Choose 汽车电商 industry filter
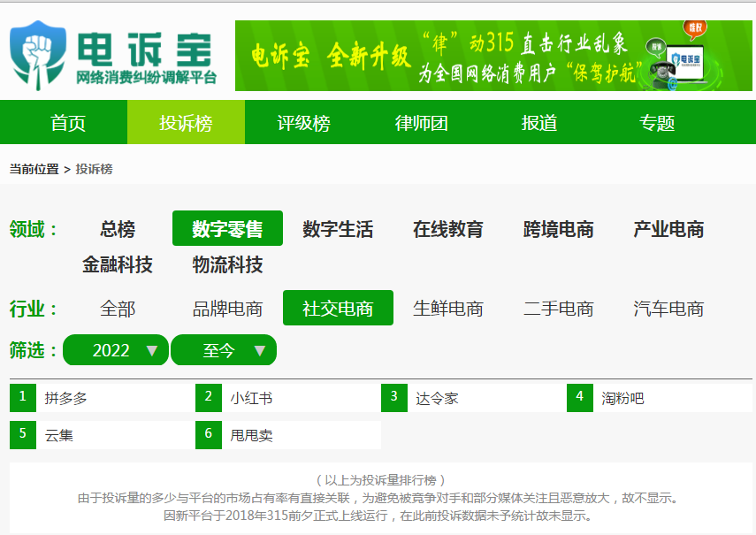 pyautogui.click(x=668, y=308)
